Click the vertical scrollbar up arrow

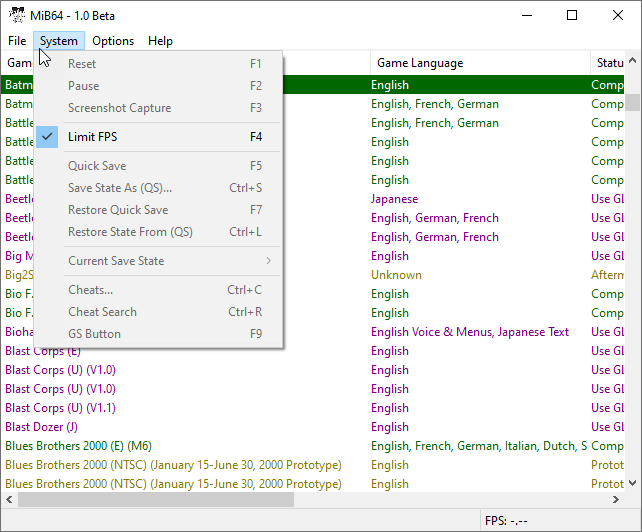(x=633, y=84)
